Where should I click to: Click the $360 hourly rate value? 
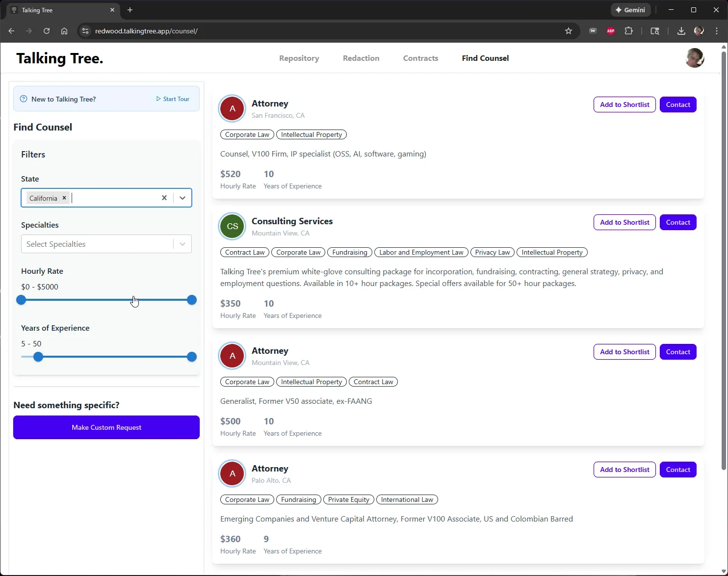point(231,539)
